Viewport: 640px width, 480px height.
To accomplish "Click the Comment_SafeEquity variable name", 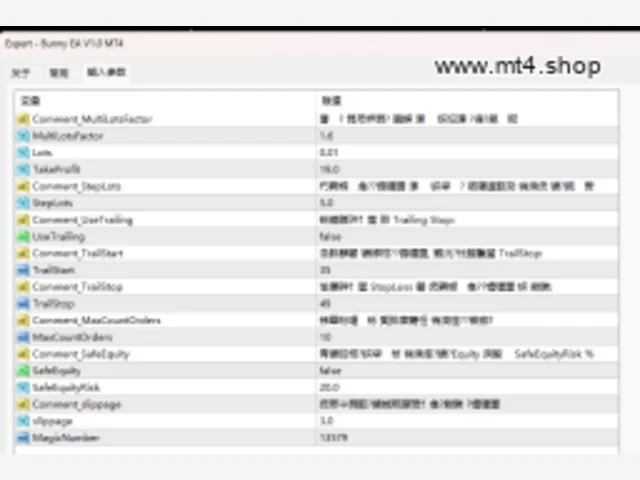I will [81, 354].
